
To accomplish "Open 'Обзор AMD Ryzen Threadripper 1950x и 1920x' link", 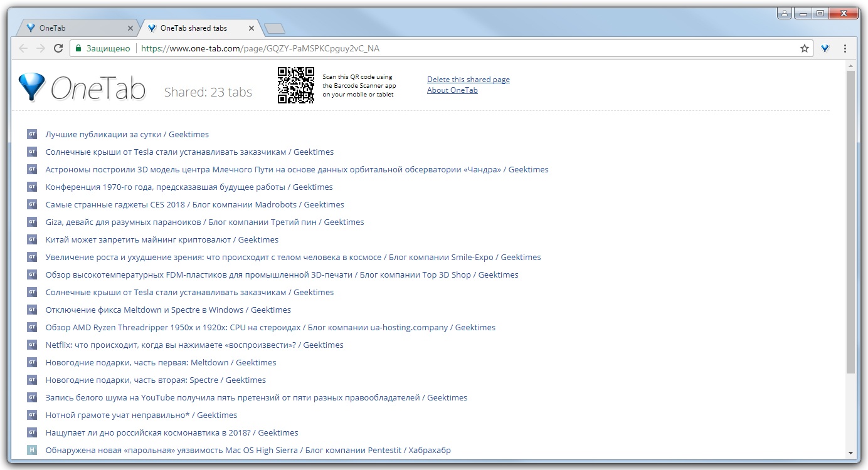I will click(x=270, y=327).
